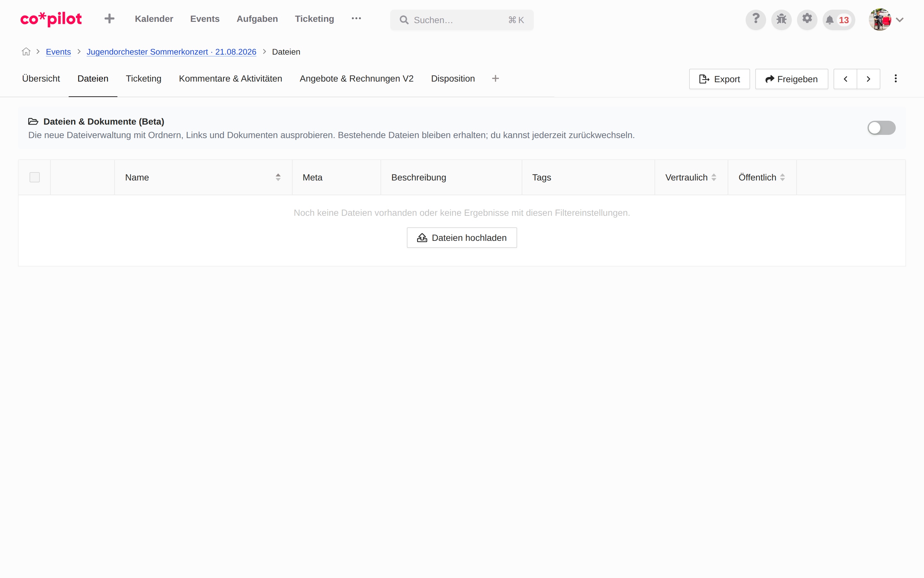Open Angebote & Rechnungen V2 tab

pyautogui.click(x=356, y=79)
